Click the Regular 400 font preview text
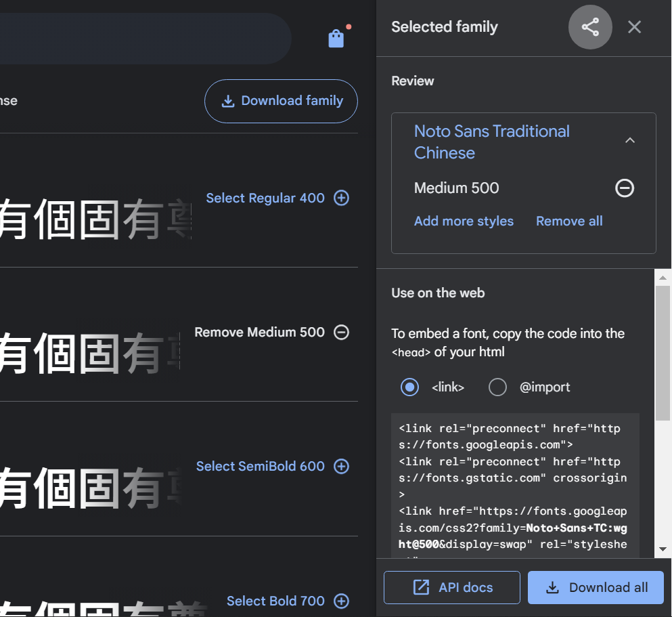The image size is (672, 617). (x=95, y=219)
